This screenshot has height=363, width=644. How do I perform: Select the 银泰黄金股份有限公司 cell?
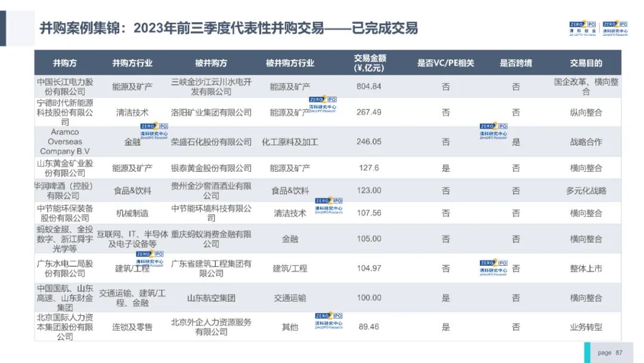tap(211, 168)
